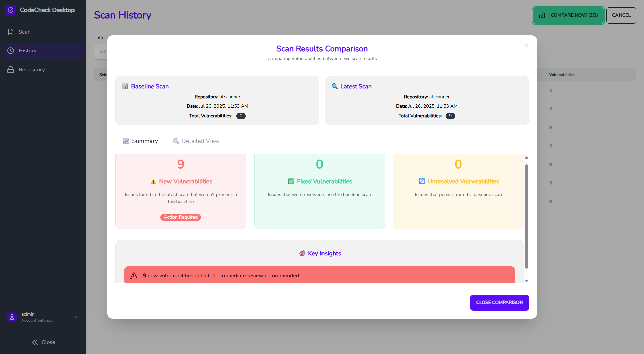
Task: Click the Unresolved Vulnerabilities refresh icon
Action: tap(422, 181)
